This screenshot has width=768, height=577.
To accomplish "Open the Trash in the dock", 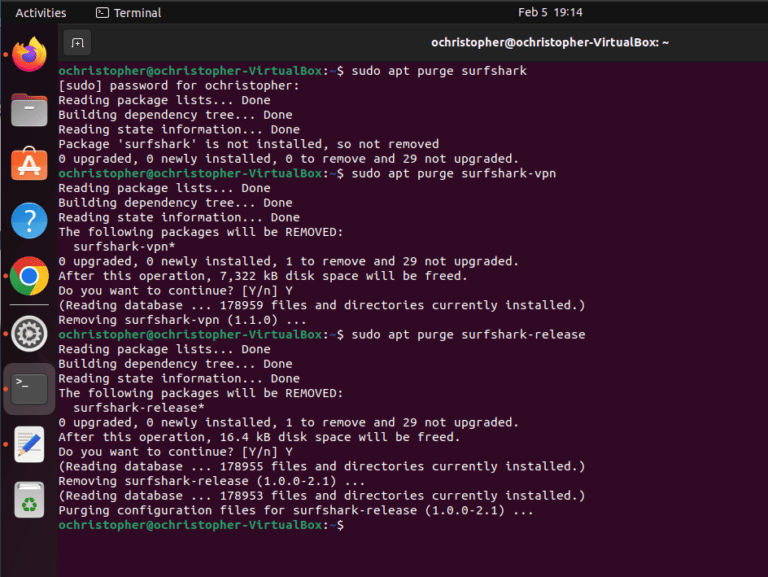I will (x=29, y=500).
